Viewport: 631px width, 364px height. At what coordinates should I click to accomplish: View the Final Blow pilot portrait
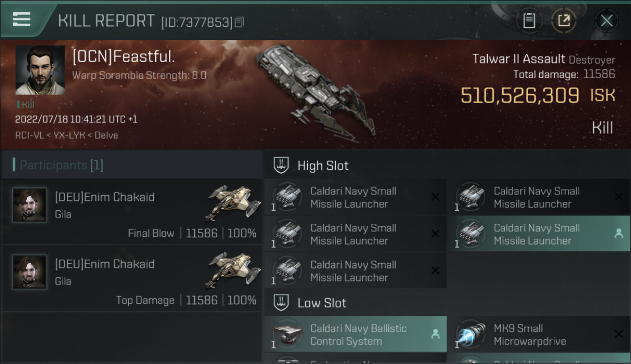(30, 205)
